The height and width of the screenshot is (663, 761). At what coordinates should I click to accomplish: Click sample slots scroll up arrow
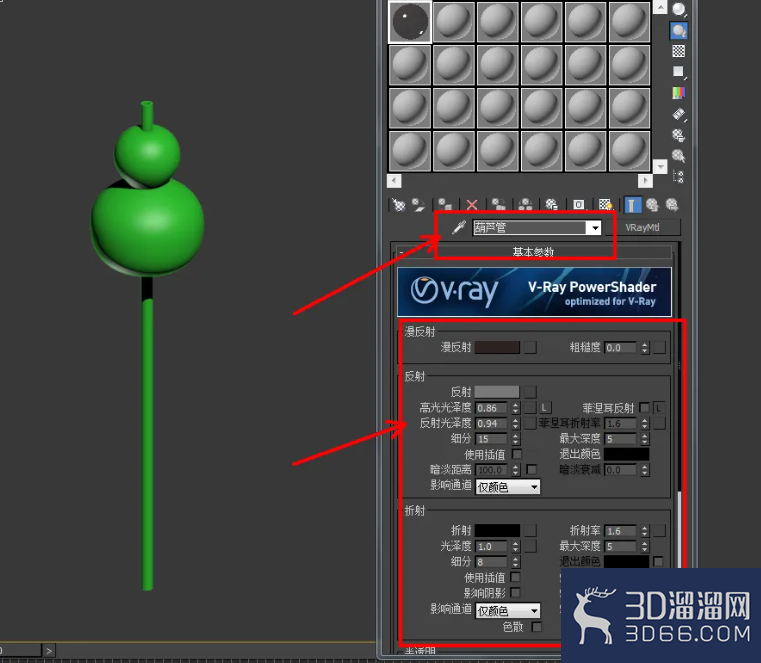660,7
